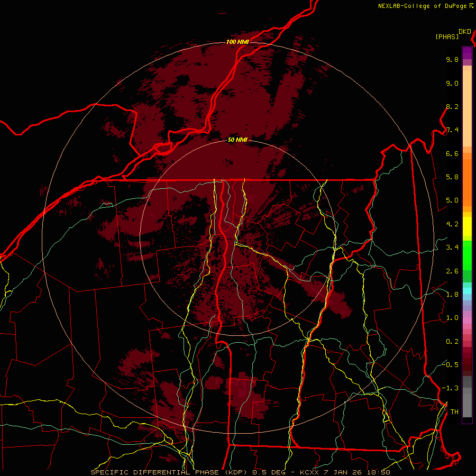The height and width of the screenshot is (476, 476).
Task: Click the TH threshold label on the scale
Action: [x=454, y=411]
